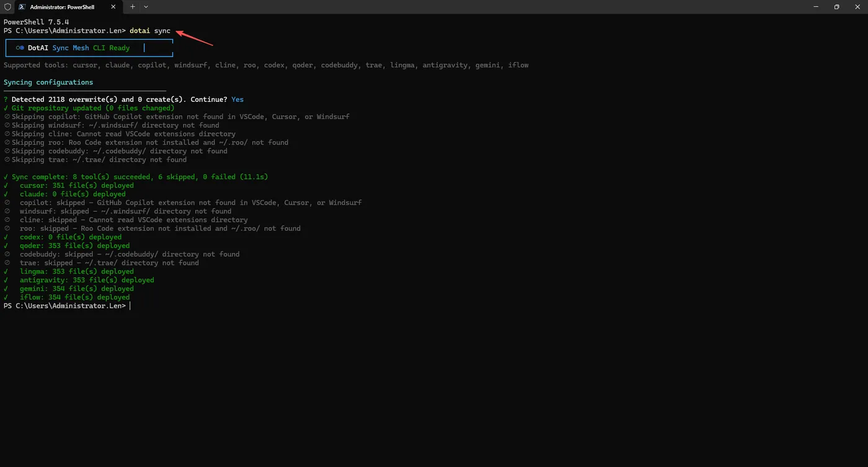
Task: Close the terminal window
Action: point(857,7)
